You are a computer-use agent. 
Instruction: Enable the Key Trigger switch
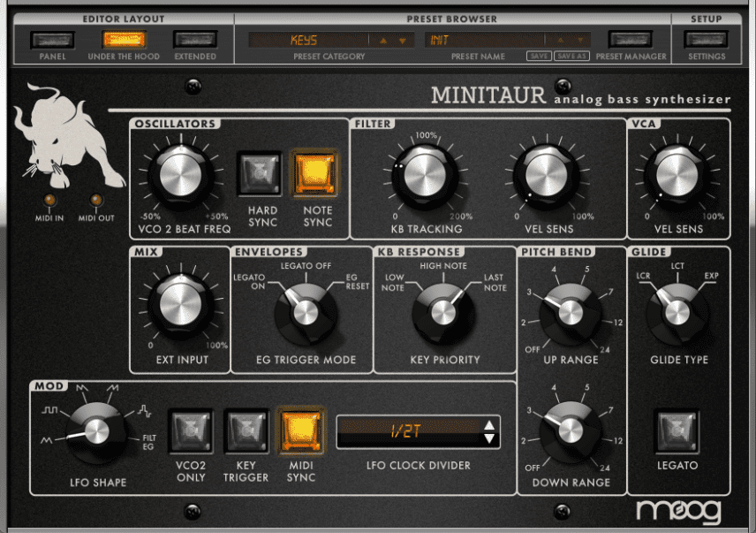(x=246, y=430)
